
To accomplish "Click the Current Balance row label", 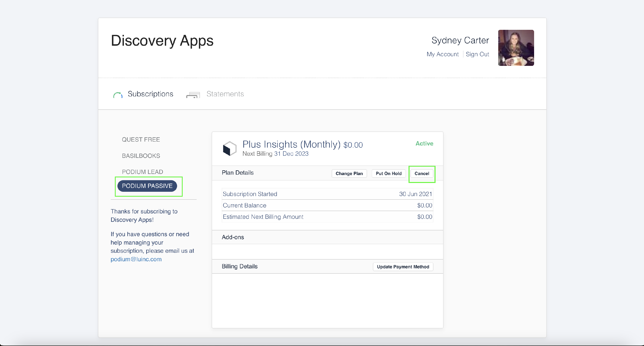I will (244, 205).
